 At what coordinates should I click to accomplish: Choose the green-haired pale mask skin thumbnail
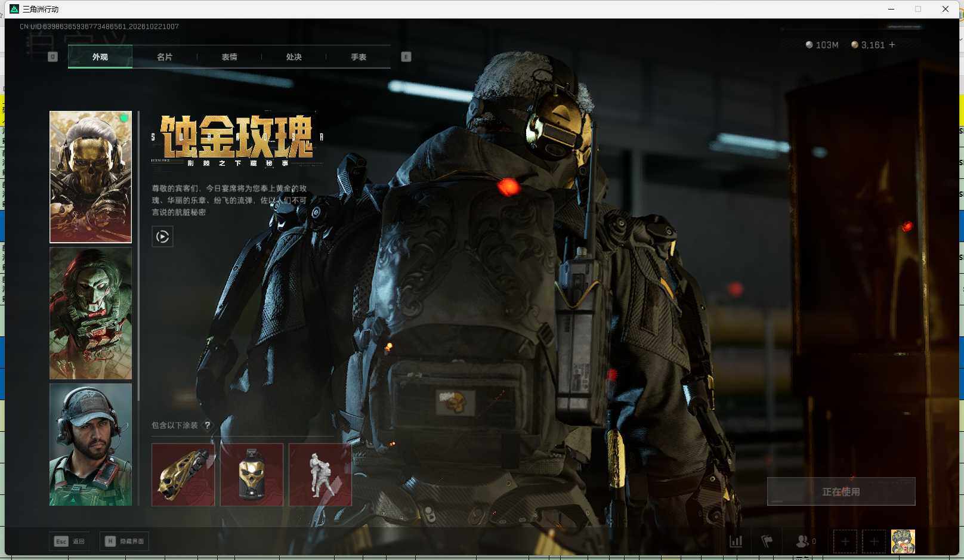91,313
